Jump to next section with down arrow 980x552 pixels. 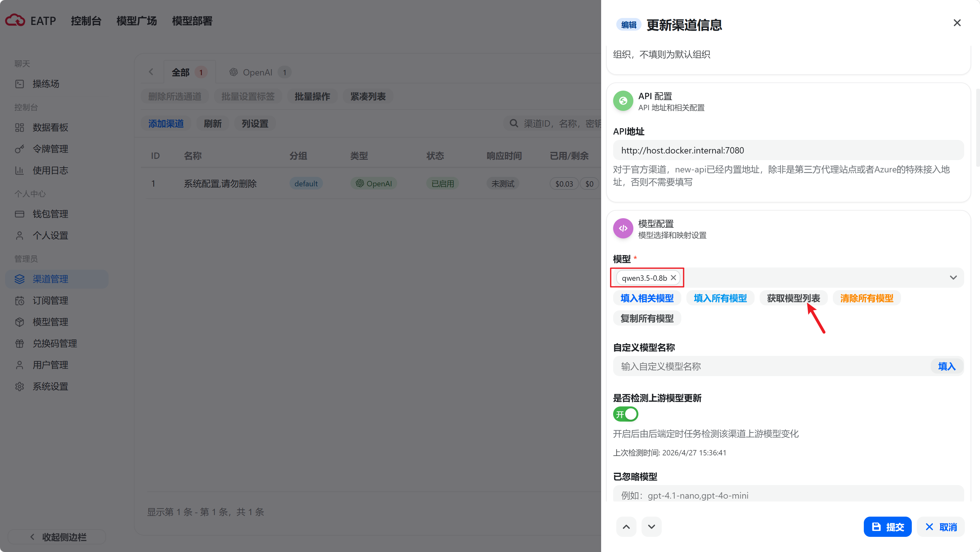click(x=651, y=527)
